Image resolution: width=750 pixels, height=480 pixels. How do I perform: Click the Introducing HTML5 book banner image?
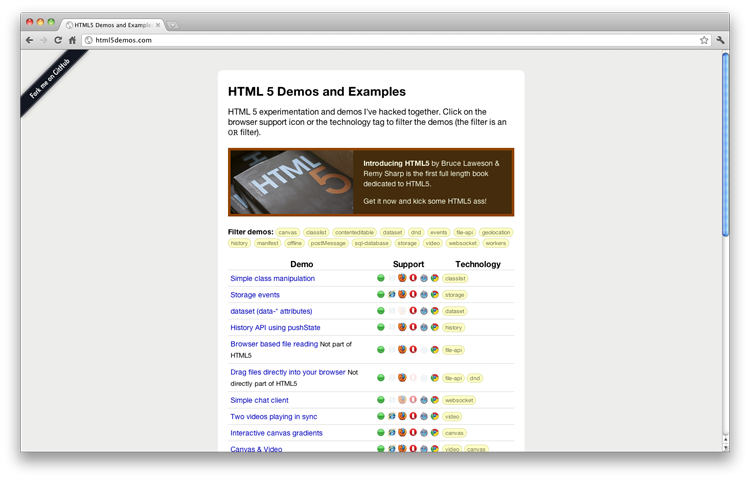(292, 182)
